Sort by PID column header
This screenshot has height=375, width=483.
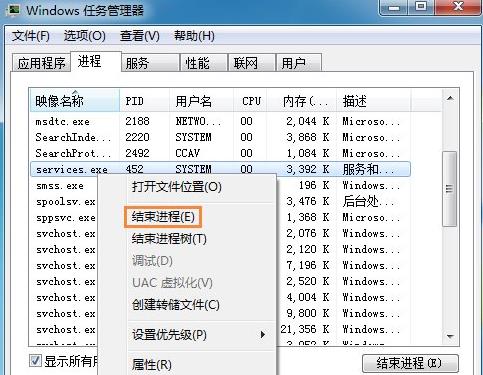(144, 101)
